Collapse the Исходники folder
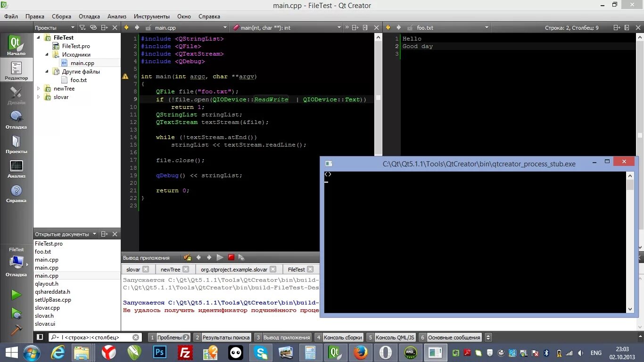The width and height of the screenshot is (644, 362). (47, 54)
